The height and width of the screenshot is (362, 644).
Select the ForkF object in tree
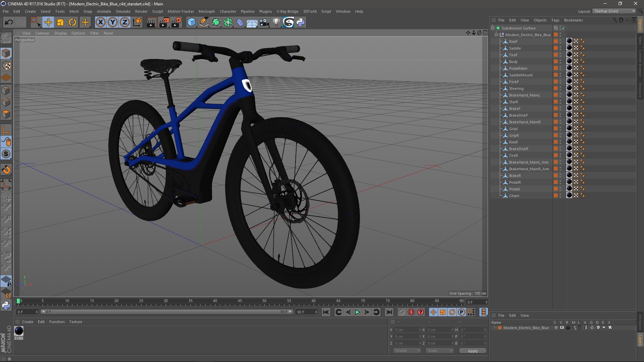(514, 82)
